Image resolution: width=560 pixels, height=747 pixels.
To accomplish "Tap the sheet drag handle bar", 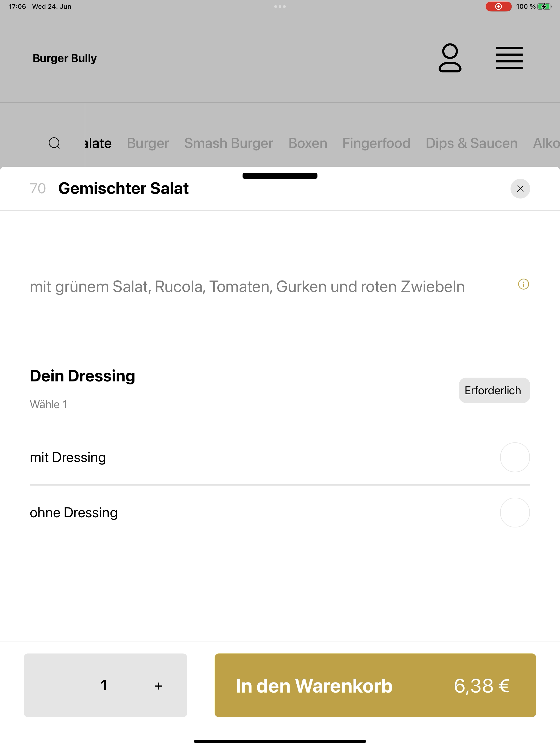I will [280, 176].
